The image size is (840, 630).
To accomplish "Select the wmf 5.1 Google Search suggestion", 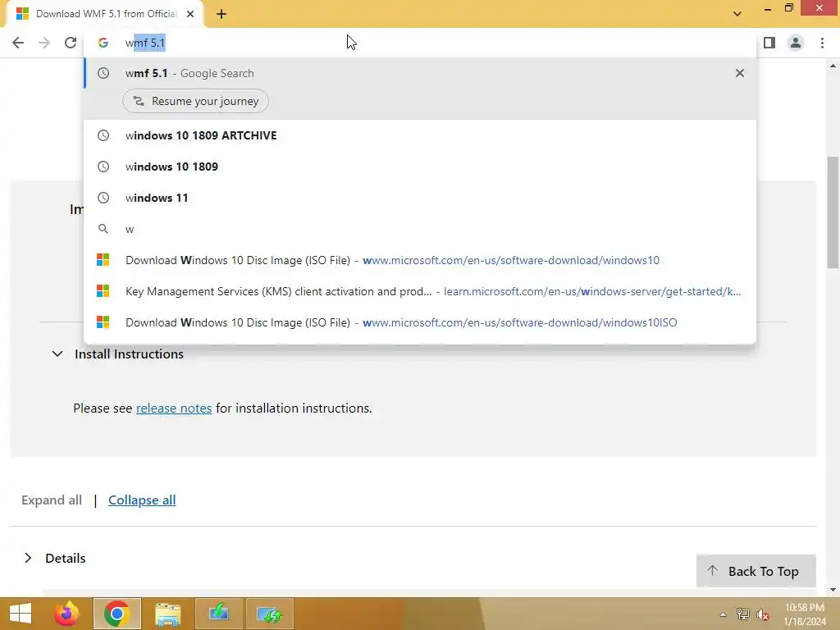I will (420, 73).
